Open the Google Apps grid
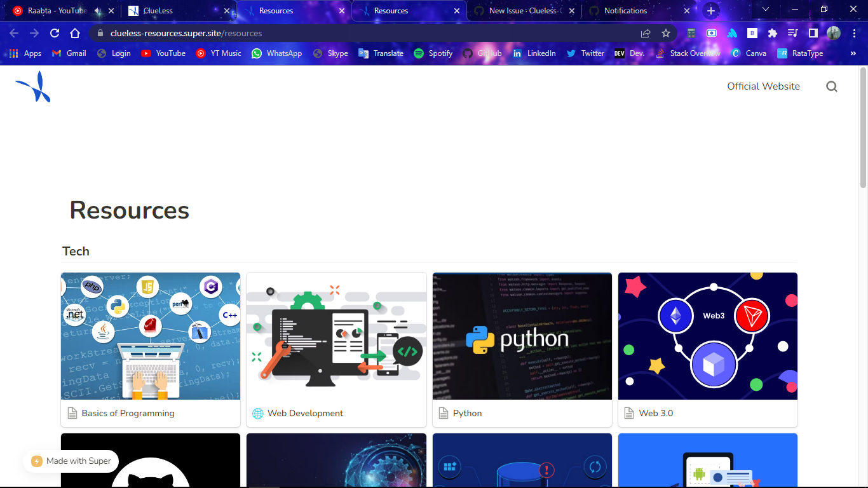The image size is (868, 488). [14, 53]
